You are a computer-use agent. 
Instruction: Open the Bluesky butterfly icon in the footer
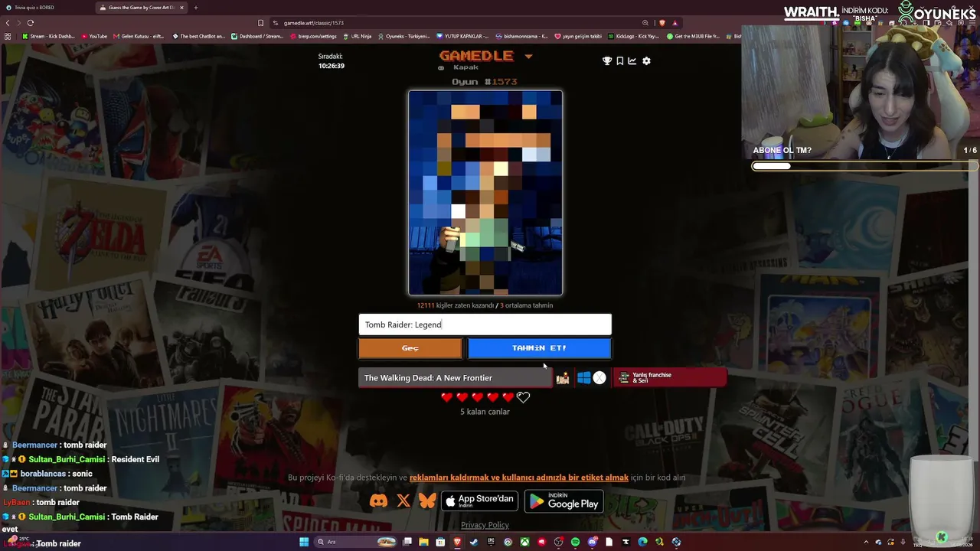pyautogui.click(x=427, y=501)
